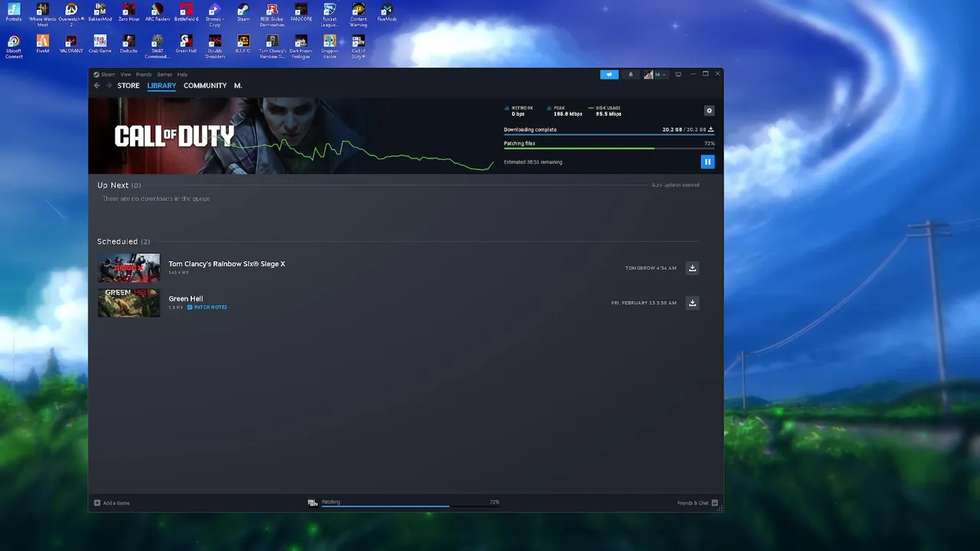The image size is (980, 551).
Task: Click the Green Hell game thumbnail
Action: coord(129,302)
